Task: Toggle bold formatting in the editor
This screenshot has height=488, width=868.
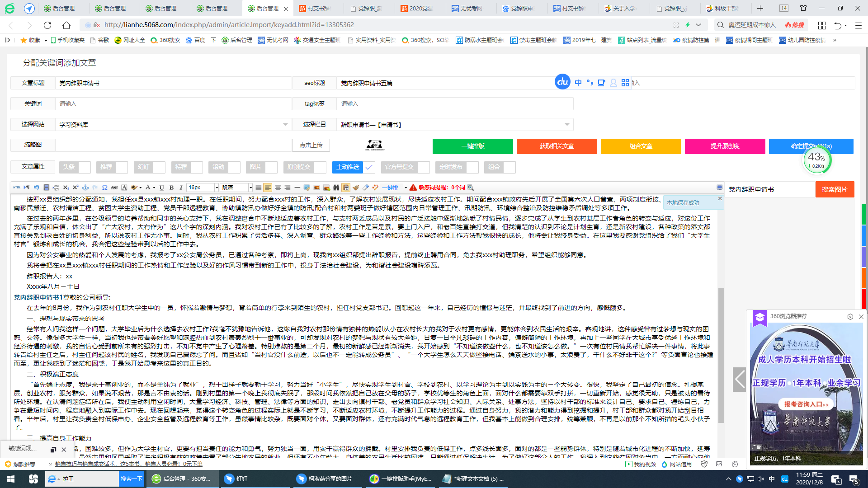Action: (x=171, y=187)
